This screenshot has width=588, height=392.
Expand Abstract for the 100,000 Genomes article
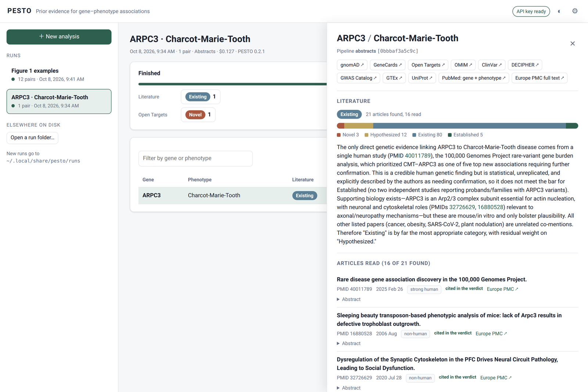[349, 299]
